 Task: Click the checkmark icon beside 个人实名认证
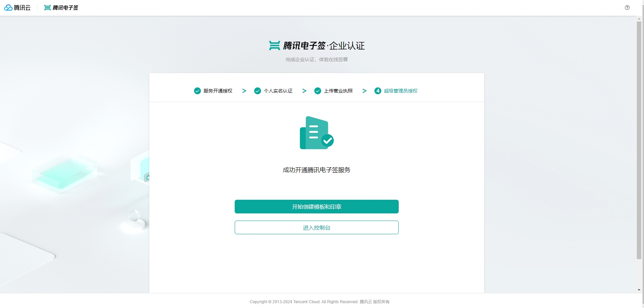point(258,91)
